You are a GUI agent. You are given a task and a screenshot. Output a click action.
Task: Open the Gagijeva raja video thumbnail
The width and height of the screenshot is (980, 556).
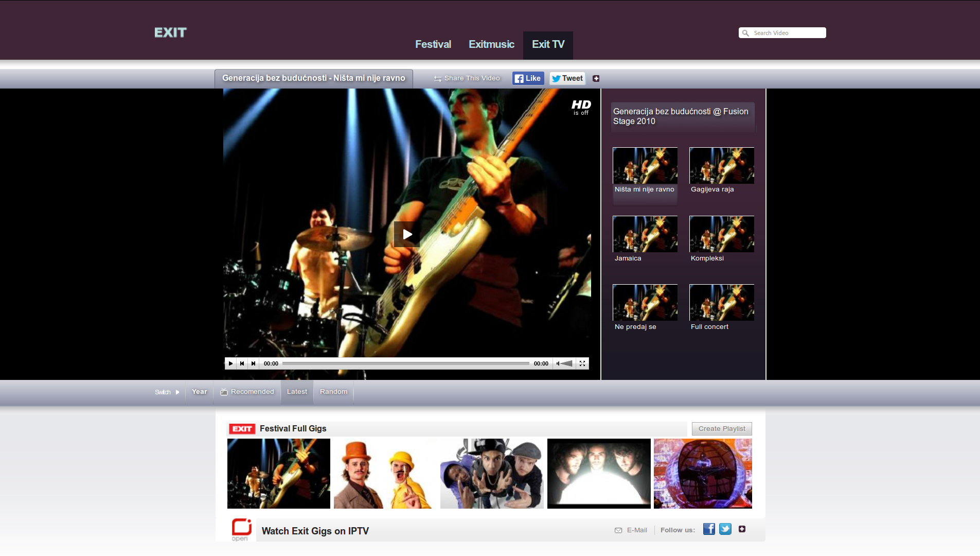(721, 165)
